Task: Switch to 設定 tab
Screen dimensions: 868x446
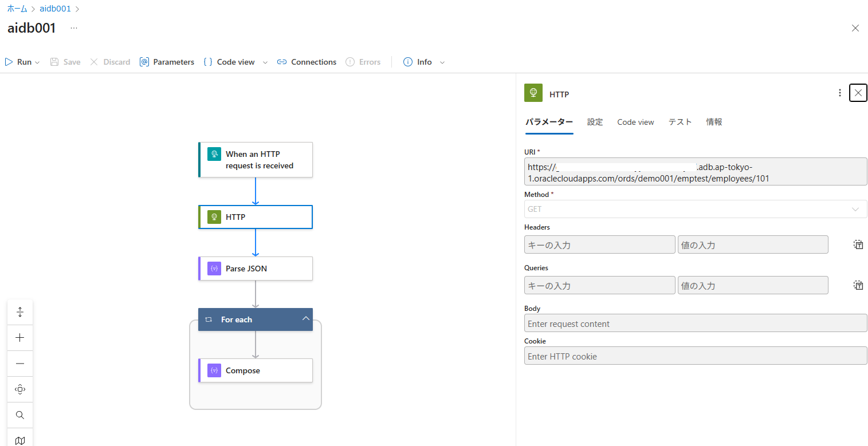Action: coord(595,122)
